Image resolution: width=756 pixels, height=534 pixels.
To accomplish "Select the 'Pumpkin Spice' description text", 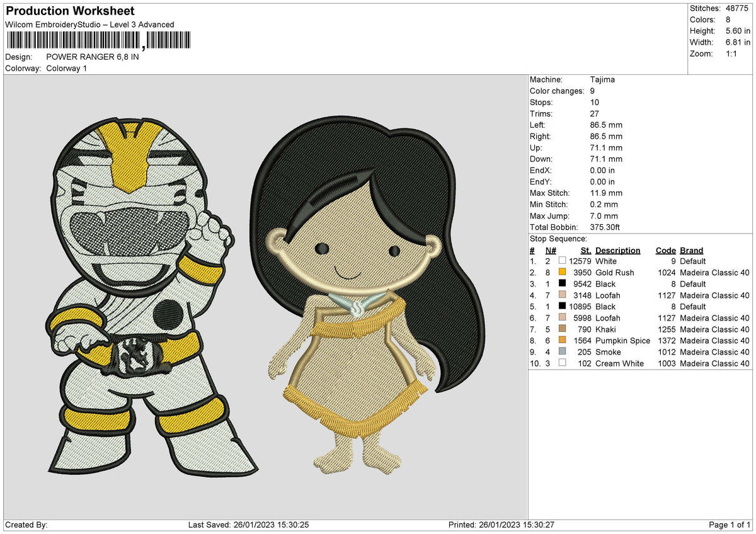I will (622, 340).
